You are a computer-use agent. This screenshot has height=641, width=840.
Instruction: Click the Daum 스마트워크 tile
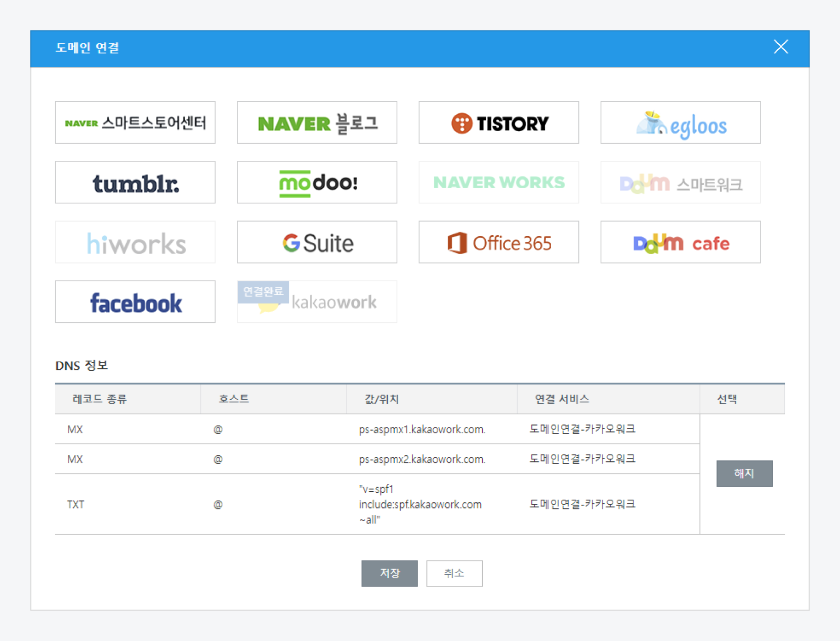(680, 183)
